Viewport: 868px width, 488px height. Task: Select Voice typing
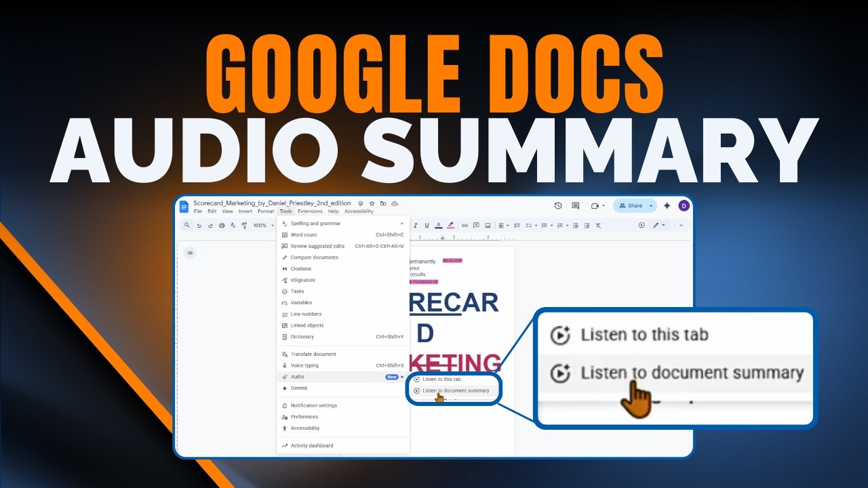click(343, 365)
